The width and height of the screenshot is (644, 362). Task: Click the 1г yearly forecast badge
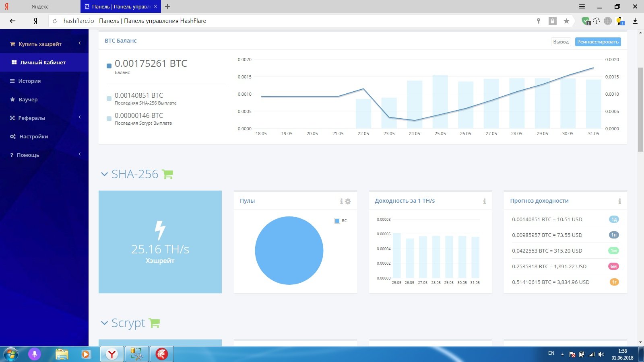click(614, 282)
